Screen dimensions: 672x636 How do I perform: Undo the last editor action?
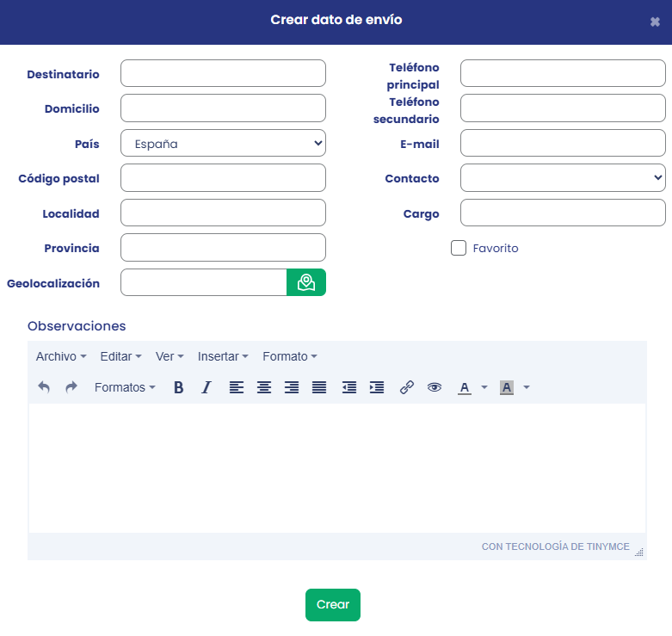click(44, 387)
